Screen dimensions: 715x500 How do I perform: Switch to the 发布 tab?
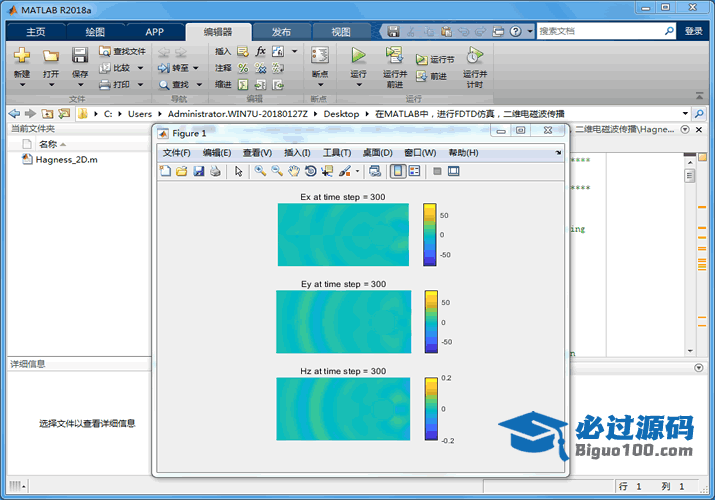click(281, 32)
